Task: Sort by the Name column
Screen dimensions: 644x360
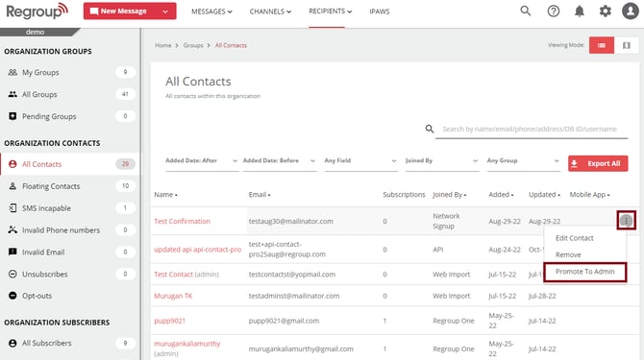Action: (x=165, y=194)
